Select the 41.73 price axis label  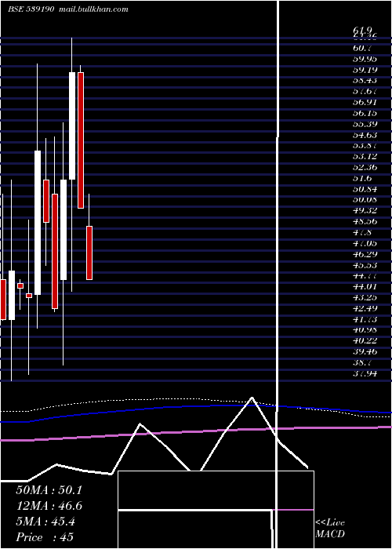(x=365, y=319)
